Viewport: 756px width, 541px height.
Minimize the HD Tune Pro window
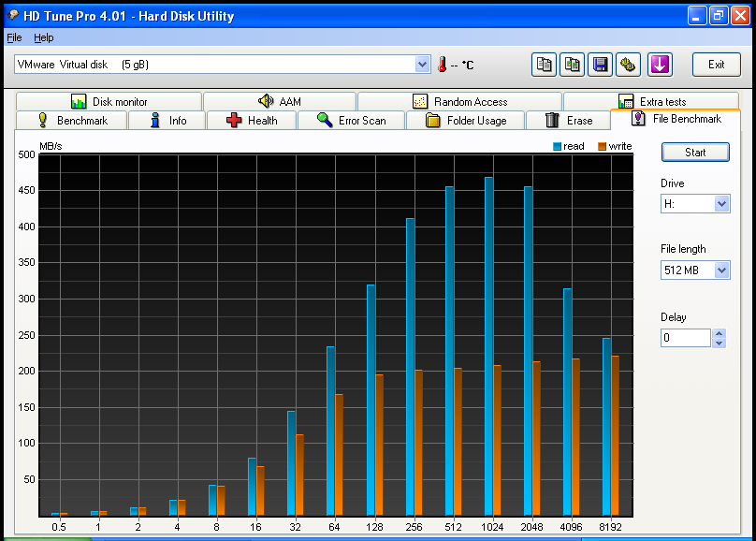pyautogui.click(x=696, y=16)
